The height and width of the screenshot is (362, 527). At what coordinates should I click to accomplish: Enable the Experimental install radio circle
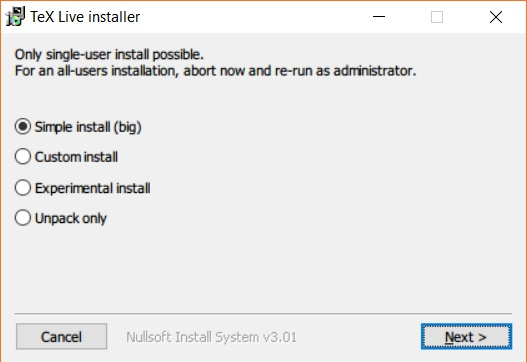coord(23,188)
